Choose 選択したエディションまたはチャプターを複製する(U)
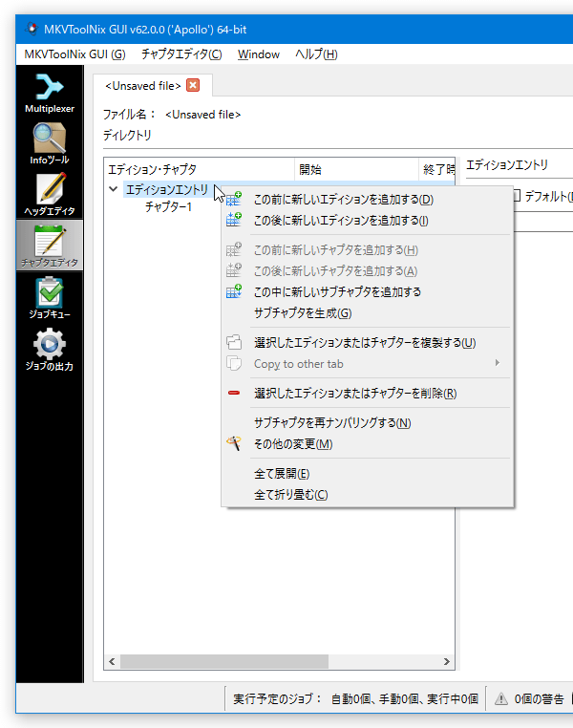Screen dimensions: 573x728 coord(368,343)
